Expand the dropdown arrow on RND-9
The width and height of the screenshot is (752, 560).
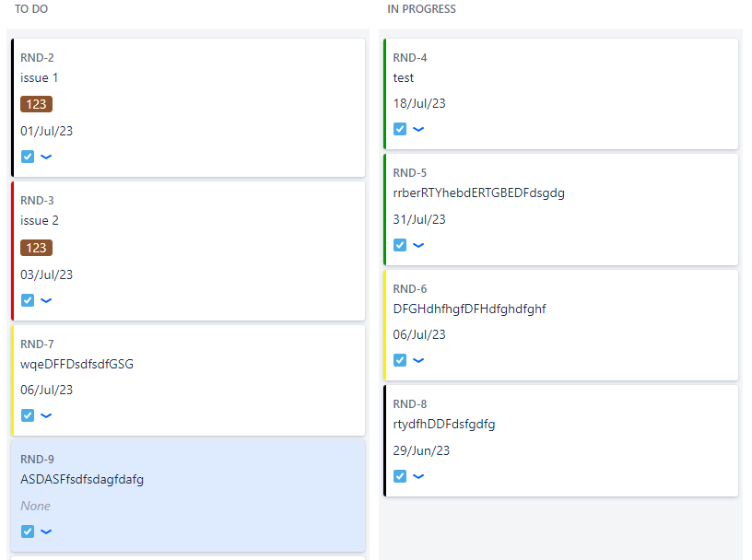[x=46, y=531]
